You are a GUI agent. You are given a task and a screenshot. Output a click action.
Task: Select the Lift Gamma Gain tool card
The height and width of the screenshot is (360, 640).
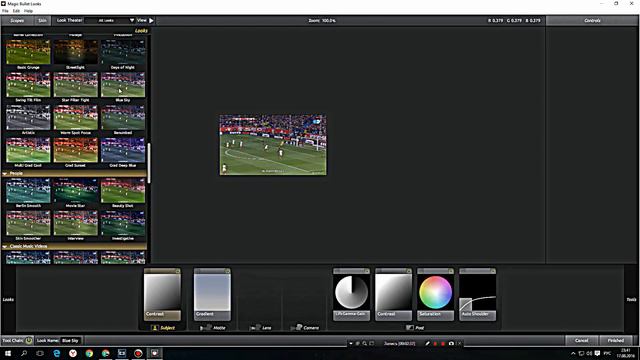[351, 294]
